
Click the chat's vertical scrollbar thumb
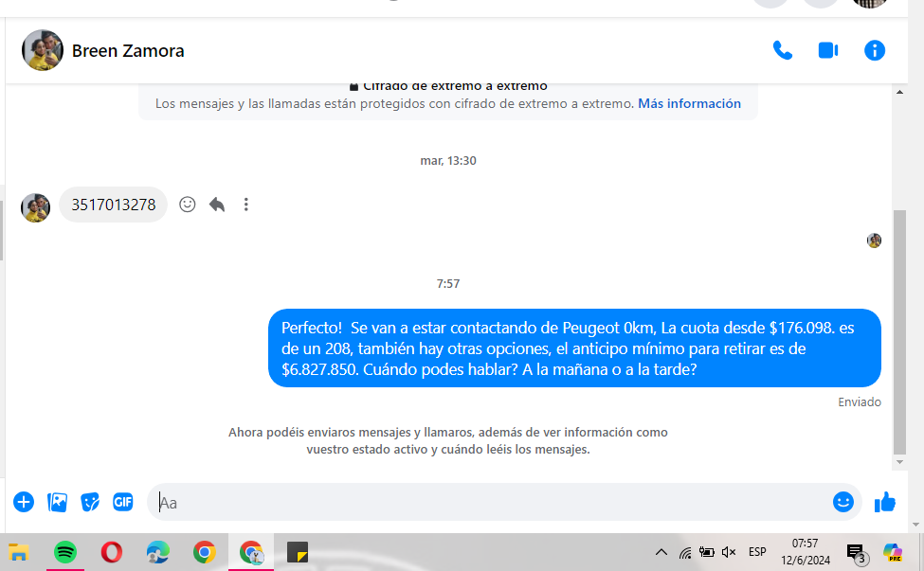(x=900, y=331)
